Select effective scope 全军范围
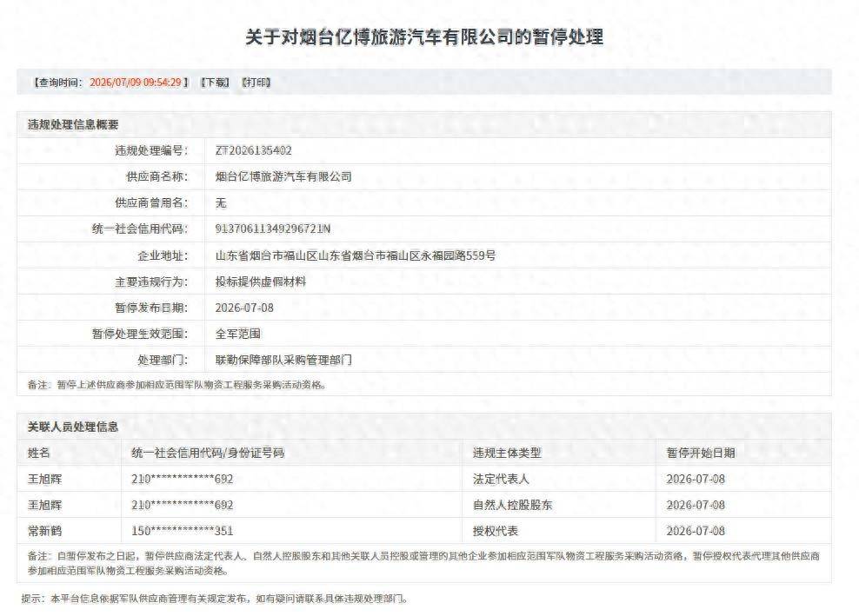 (237, 334)
